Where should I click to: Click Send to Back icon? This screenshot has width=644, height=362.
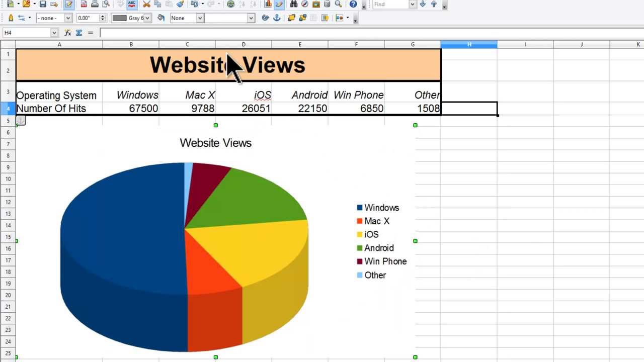coord(302,18)
